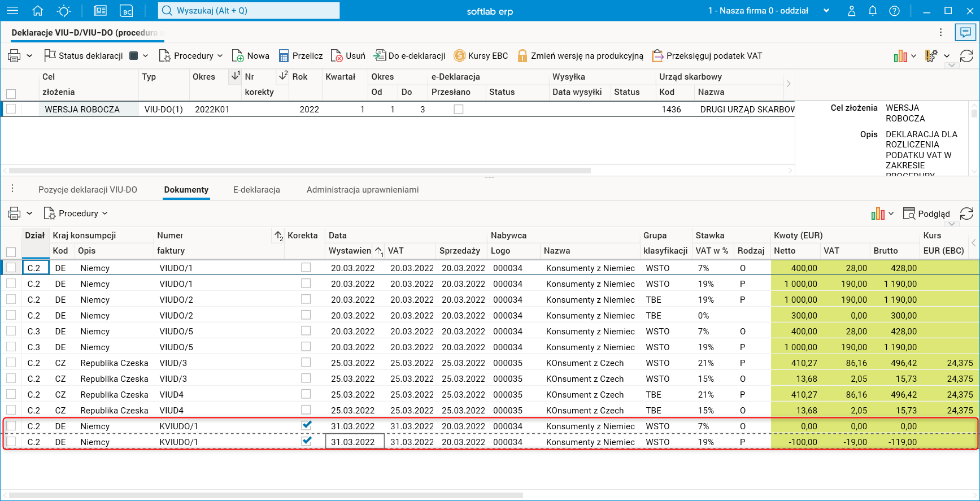
Task: Switch to the E-deklaracja tab
Action: point(256,190)
